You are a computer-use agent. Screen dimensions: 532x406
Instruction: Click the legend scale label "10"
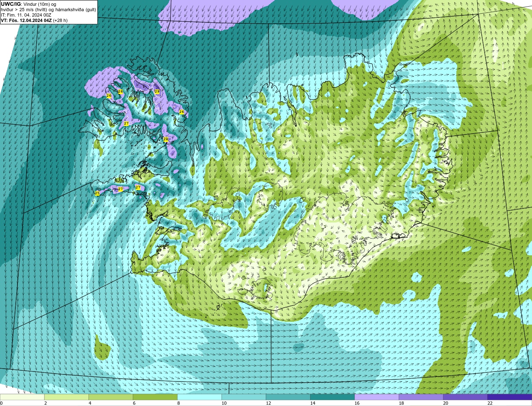[224, 403]
